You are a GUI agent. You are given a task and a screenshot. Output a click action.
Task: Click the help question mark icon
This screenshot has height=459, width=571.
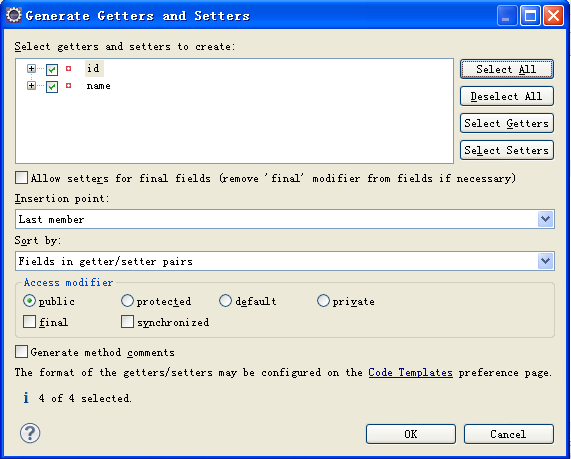[x=30, y=433]
